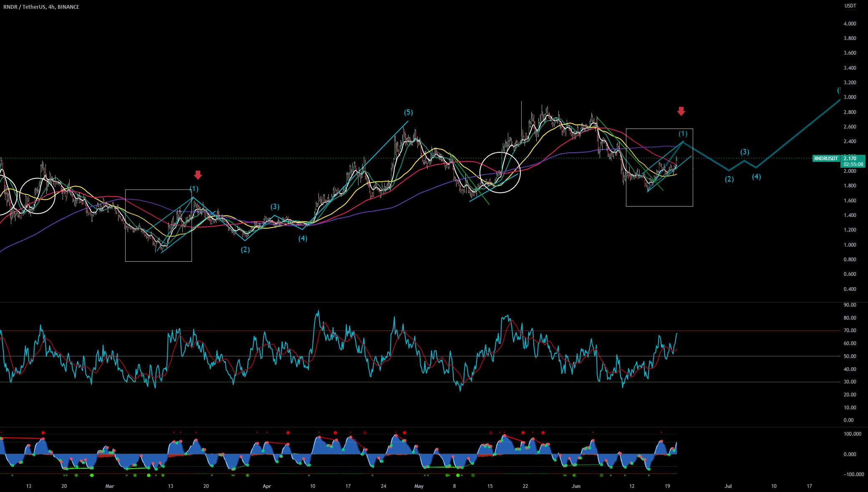Viewport: 868px width, 492px height.
Task: Click the Apr label on the time axis
Action: [267, 486]
